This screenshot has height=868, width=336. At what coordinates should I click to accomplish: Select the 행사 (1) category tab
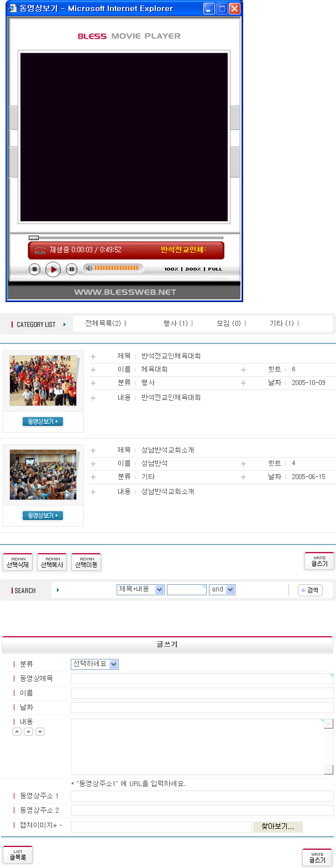coord(176,324)
